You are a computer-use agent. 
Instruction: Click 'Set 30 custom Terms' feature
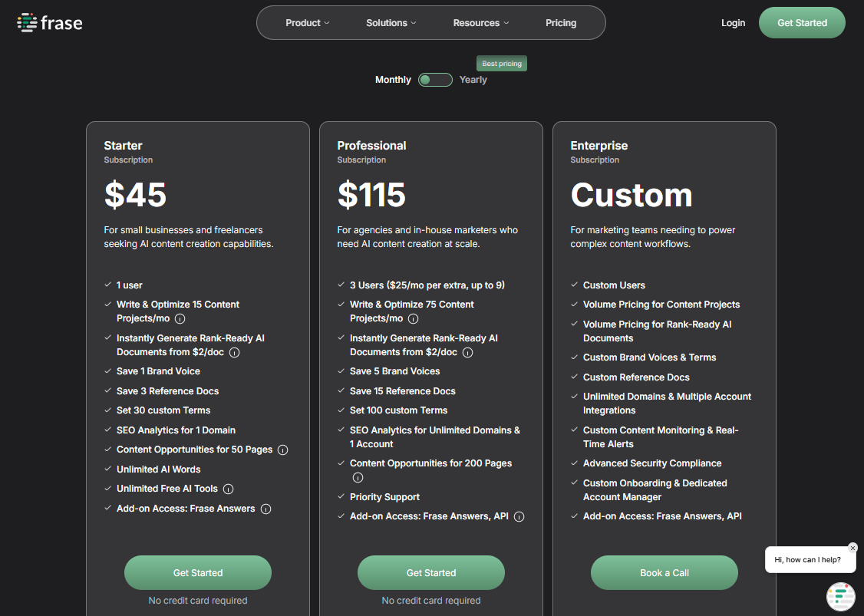coord(163,410)
